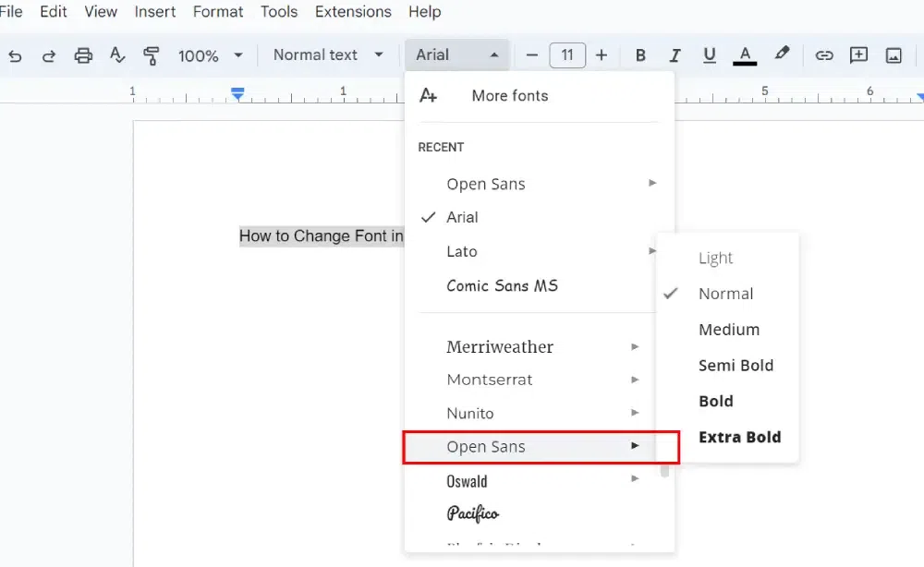Expand Montserrat weights arrow
This screenshot has width=924, height=567.
click(635, 380)
